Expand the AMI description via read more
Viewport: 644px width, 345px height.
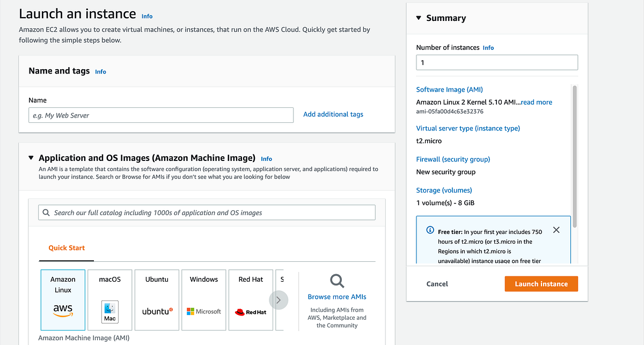coord(536,102)
